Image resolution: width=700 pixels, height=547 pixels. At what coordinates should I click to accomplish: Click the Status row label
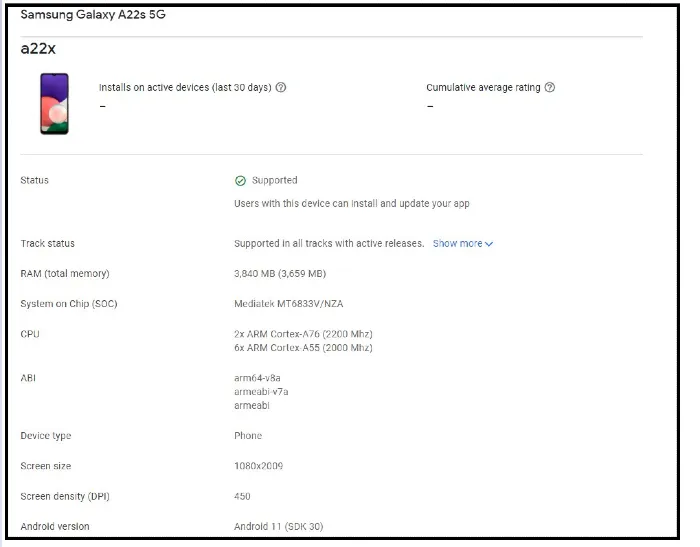tap(34, 180)
